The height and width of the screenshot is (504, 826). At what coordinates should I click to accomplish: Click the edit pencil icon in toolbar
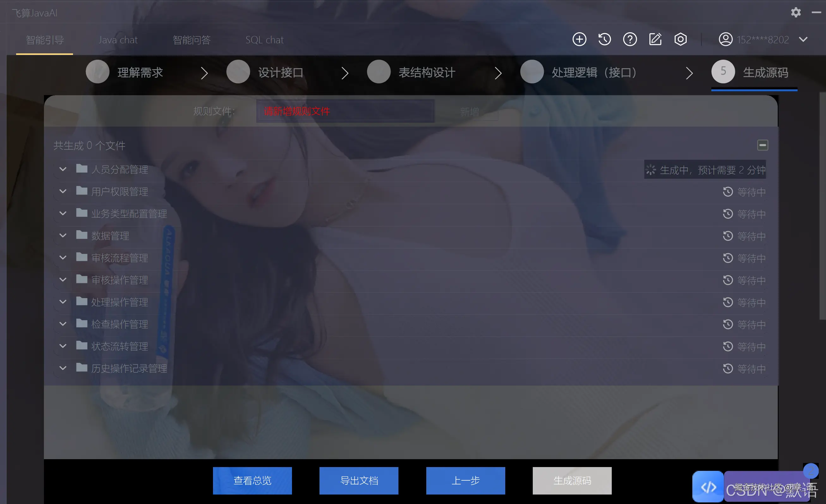655,39
